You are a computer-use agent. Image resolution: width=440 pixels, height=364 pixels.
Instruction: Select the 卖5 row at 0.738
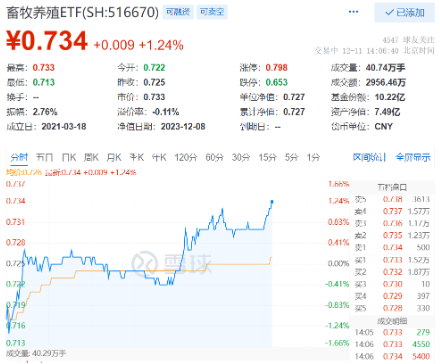392,199
